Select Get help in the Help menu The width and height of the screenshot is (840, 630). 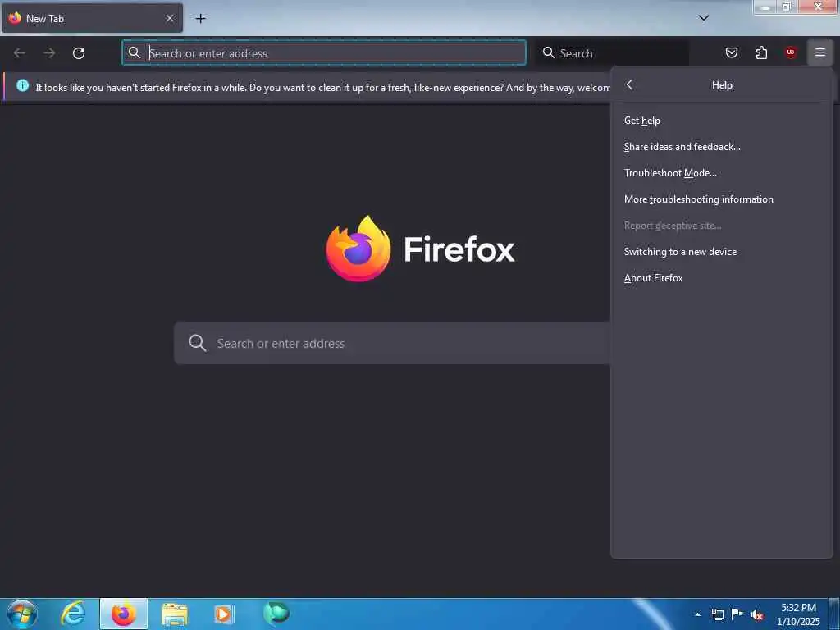pyautogui.click(x=721, y=121)
